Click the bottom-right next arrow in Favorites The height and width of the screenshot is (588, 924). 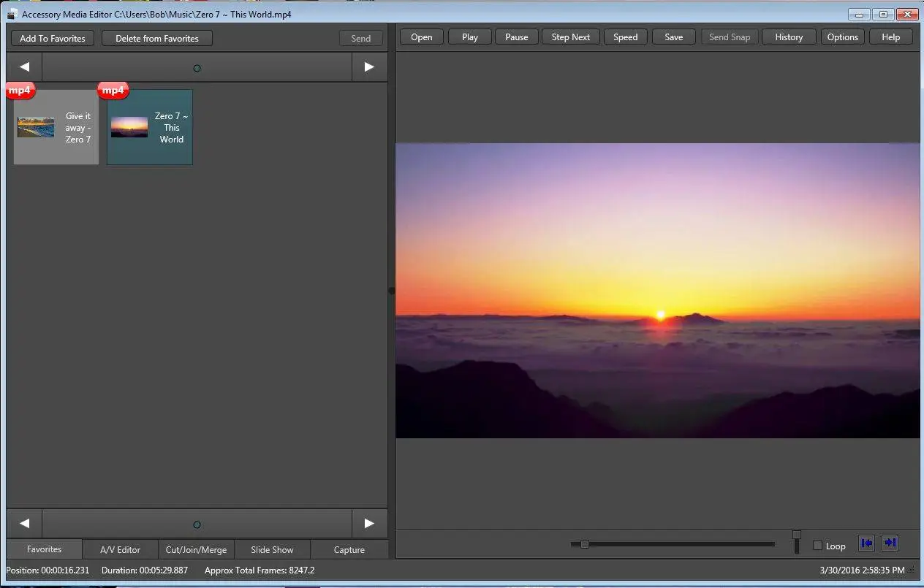(369, 523)
